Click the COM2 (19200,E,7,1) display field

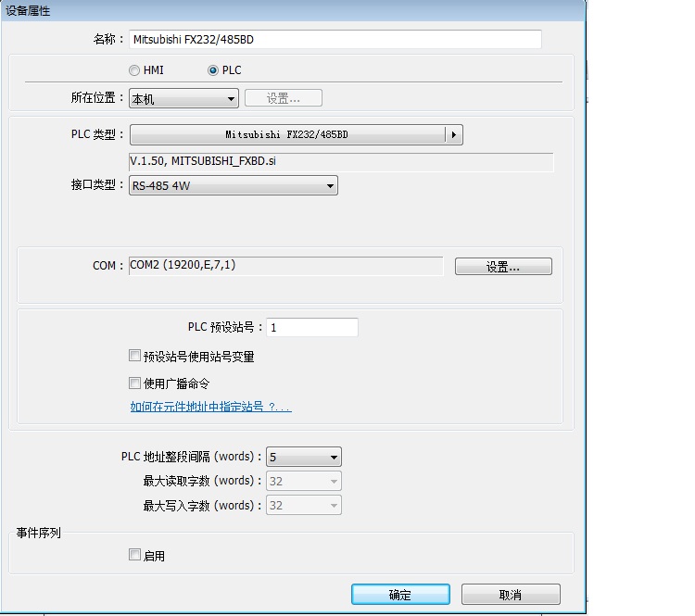point(285,266)
